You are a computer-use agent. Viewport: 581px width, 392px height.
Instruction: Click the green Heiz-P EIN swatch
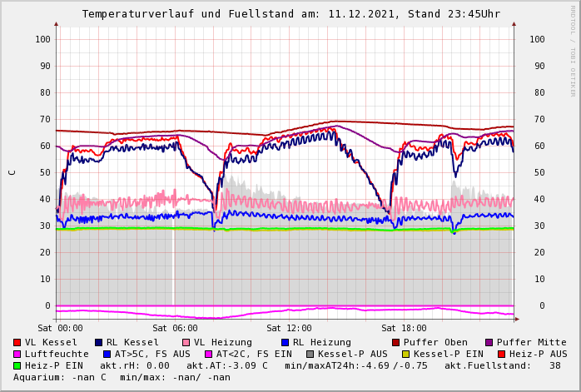pyautogui.click(x=17, y=365)
